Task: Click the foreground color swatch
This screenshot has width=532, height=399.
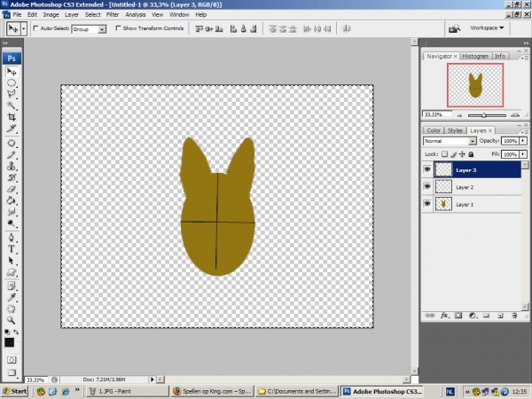Action: tap(9, 342)
